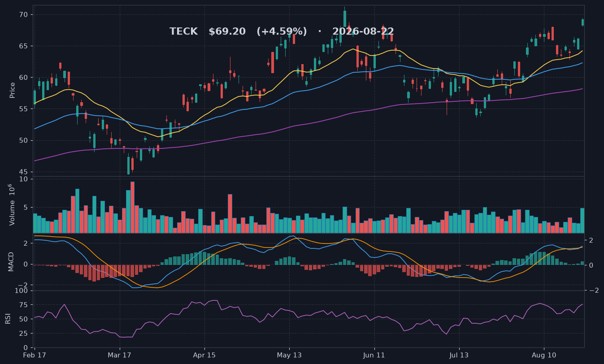Click the Jul 13 date axis label

pos(459,355)
